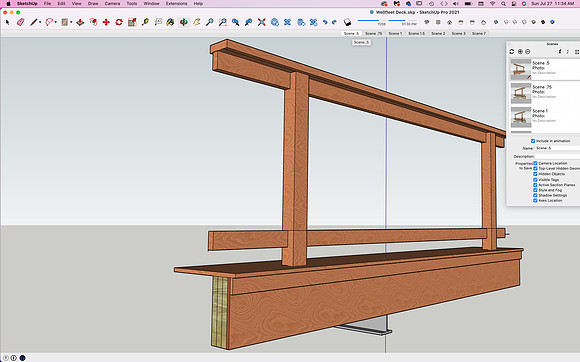Toggle Visible Tags checkbox
This screenshot has height=362, width=580.
535,179
